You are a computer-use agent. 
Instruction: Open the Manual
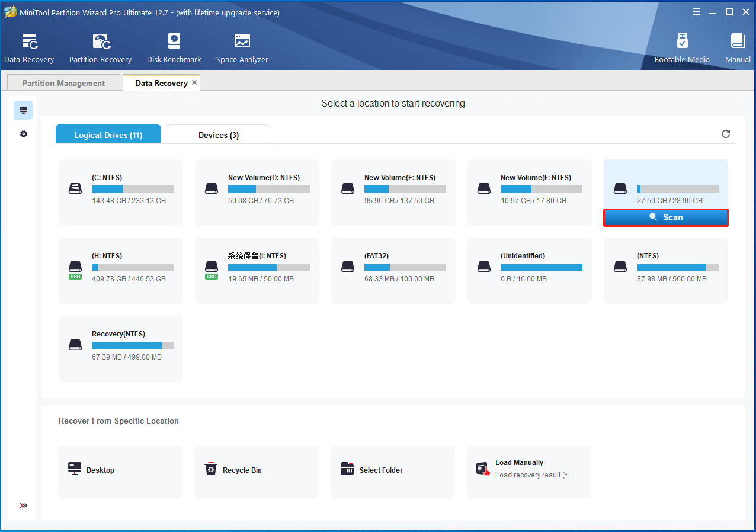738,48
